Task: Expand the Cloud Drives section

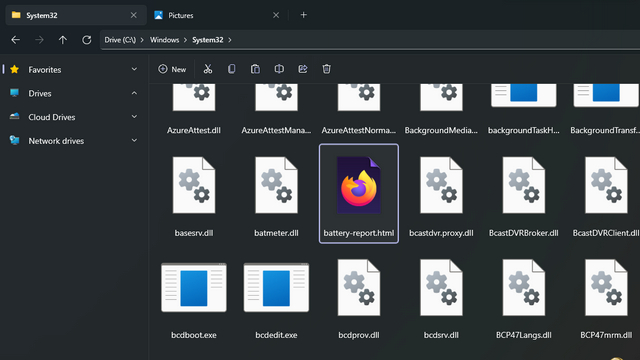Action: [x=134, y=117]
